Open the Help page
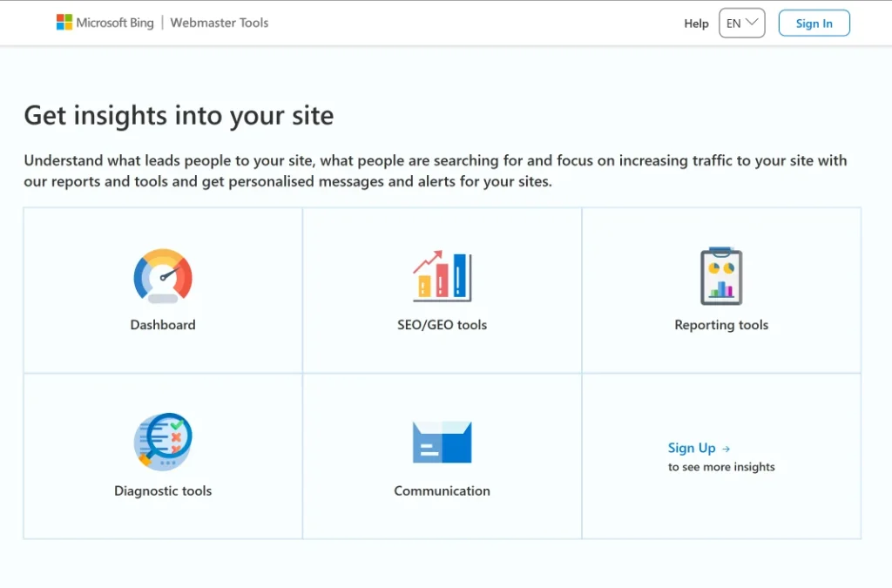The image size is (892, 588). (696, 24)
